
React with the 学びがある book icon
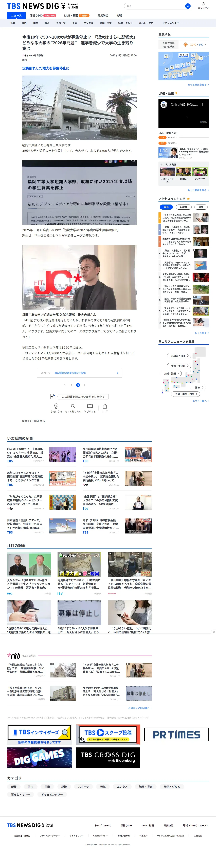pos(90,406)
